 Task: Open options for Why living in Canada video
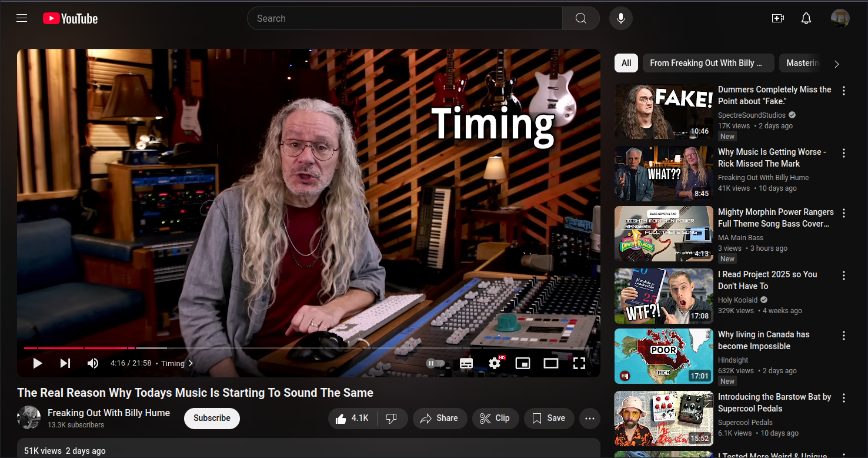tap(844, 336)
